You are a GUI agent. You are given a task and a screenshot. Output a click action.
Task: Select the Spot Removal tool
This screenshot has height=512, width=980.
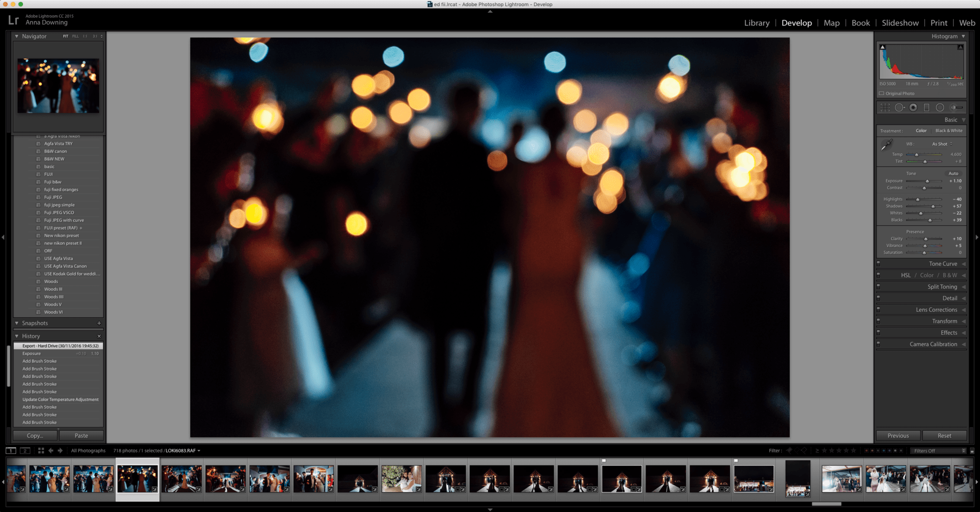[x=900, y=107]
